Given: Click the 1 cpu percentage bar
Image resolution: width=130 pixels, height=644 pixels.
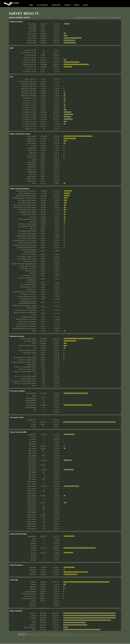Looking at the screenshot, I should point(89,422).
